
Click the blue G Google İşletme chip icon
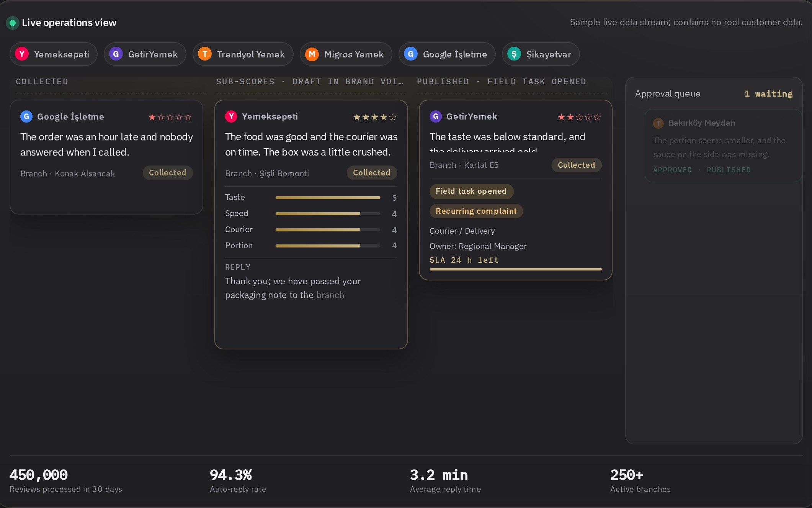coord(411,54)
